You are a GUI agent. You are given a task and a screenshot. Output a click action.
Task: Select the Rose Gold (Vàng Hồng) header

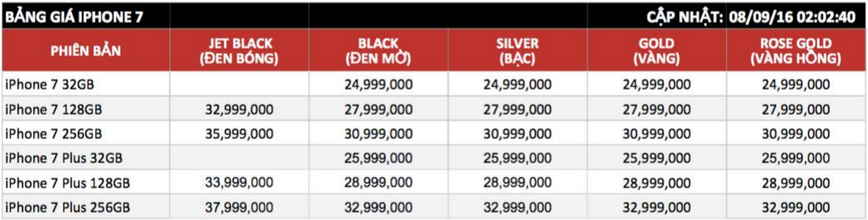(x=795, y=51)
